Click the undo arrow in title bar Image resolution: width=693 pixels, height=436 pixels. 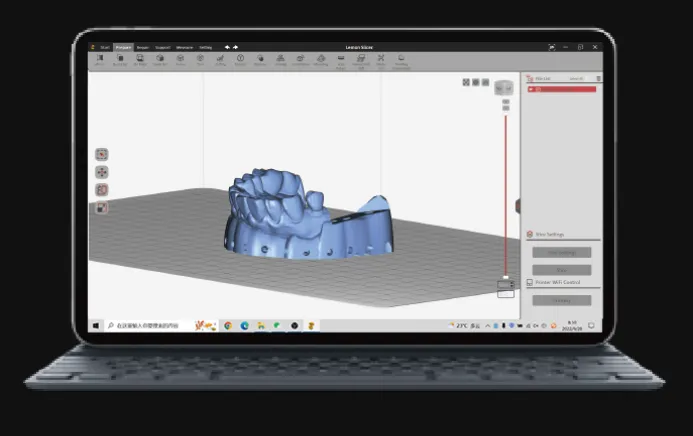click(227, 47)
